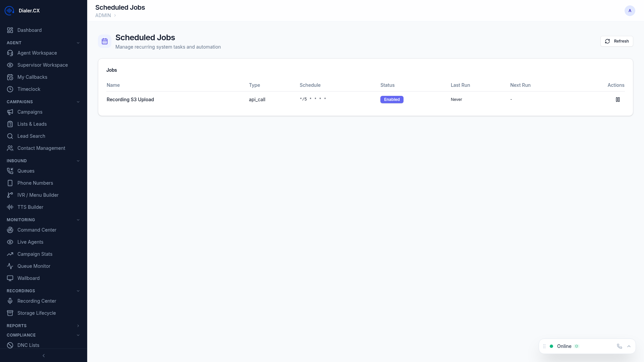
Task: Click the shield badge next to Online
Action: (x=577, y=346)
